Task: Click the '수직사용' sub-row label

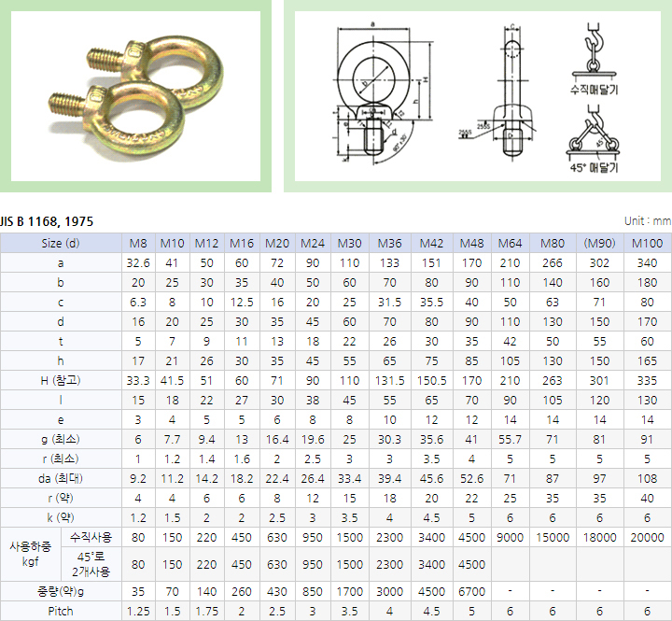Action: 91,537
